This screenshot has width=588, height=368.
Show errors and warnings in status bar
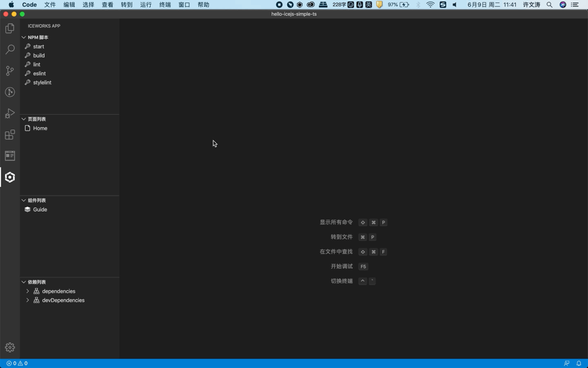(17, 363)
